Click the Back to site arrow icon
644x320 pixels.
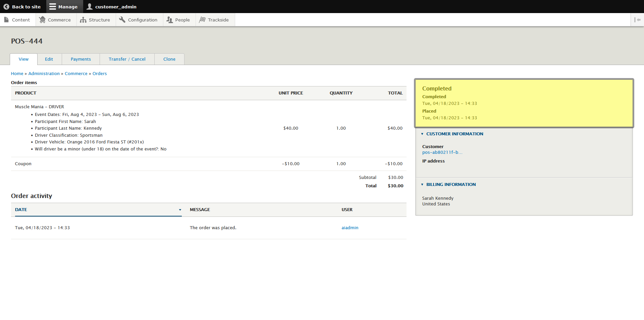6,7
